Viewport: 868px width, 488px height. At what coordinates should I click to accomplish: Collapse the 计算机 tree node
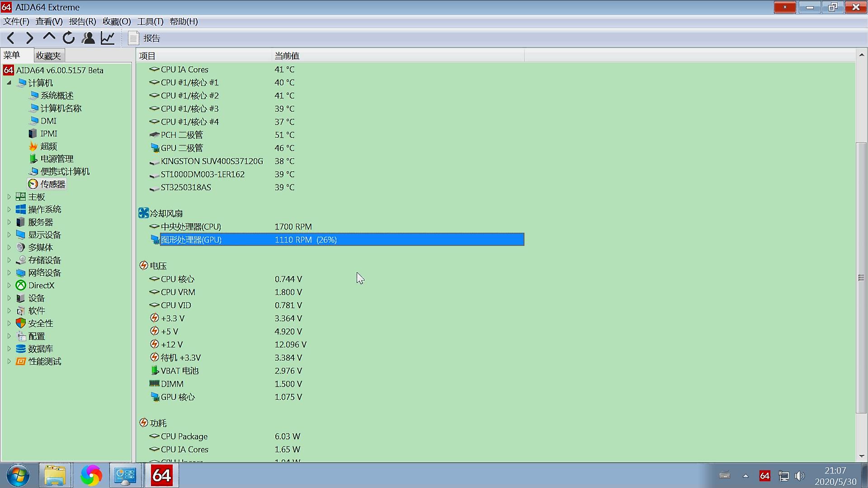(x=9, y=83)
